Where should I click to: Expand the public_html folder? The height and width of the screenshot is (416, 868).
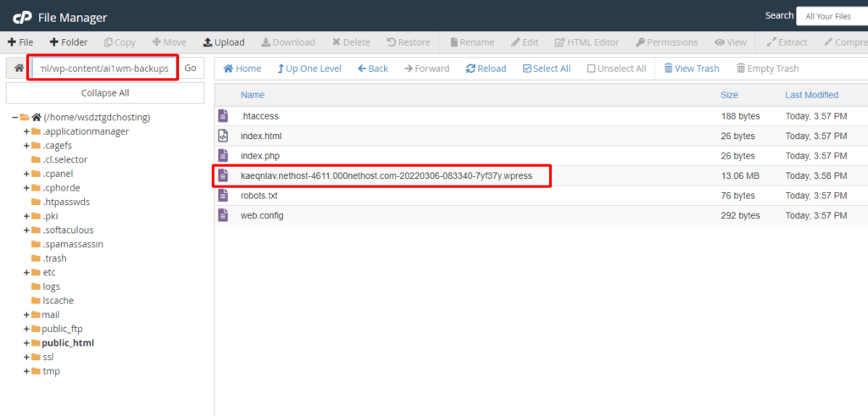point(26,343)
